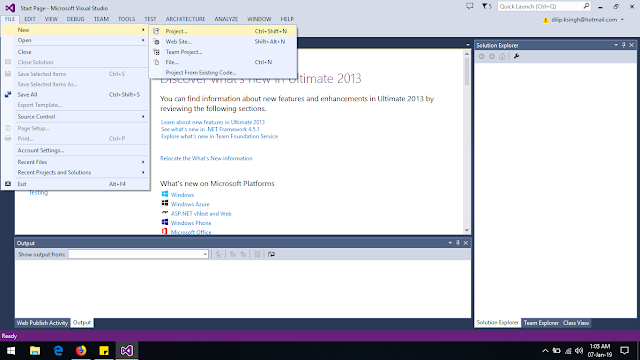Click the Windows Start button
The height and width of the screenshot is (360, 640).
(x=11, y=351)
